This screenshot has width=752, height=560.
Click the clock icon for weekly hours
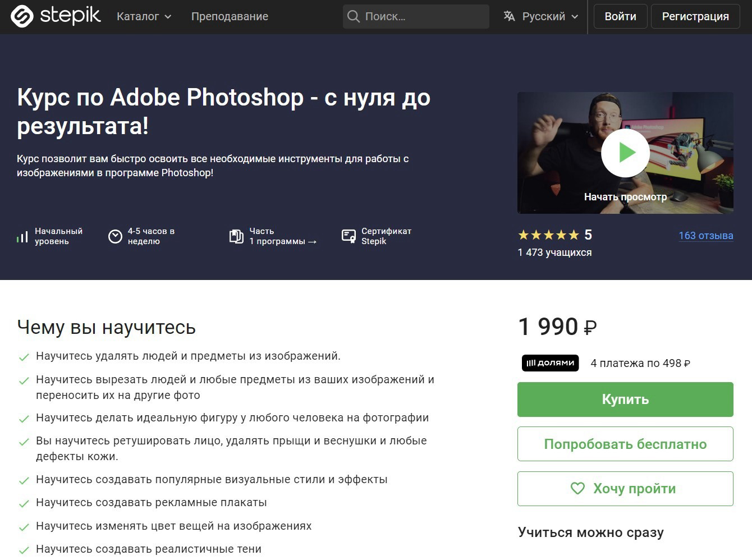pos(115,236)
